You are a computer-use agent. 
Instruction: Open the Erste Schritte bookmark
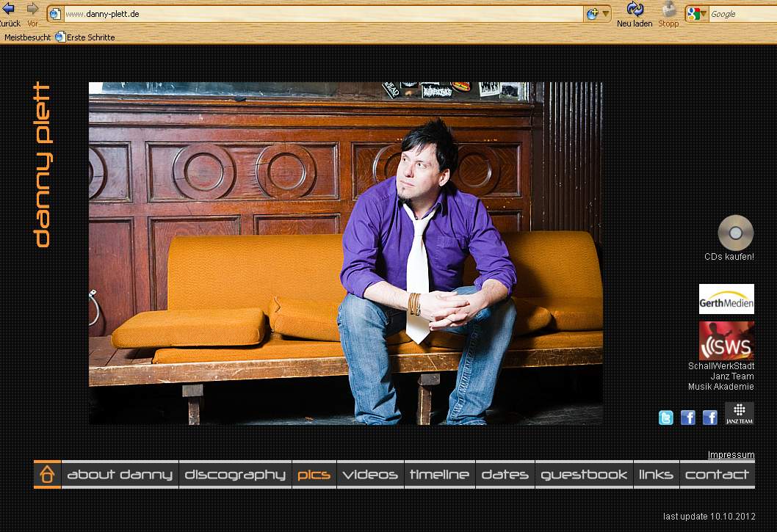(x=85, y=37)
